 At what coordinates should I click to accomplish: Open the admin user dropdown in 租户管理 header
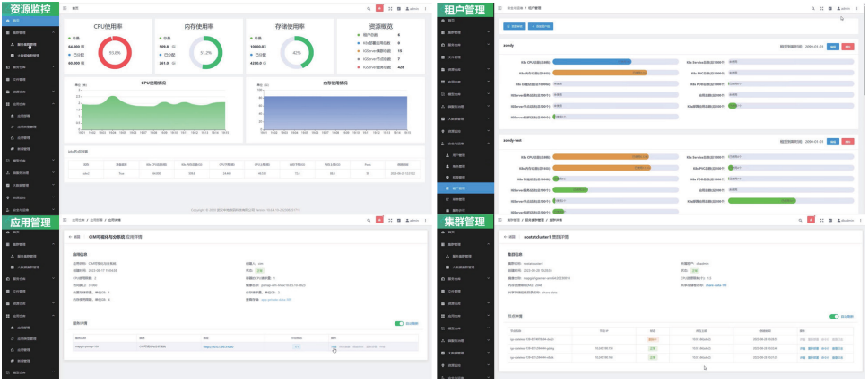846,7
